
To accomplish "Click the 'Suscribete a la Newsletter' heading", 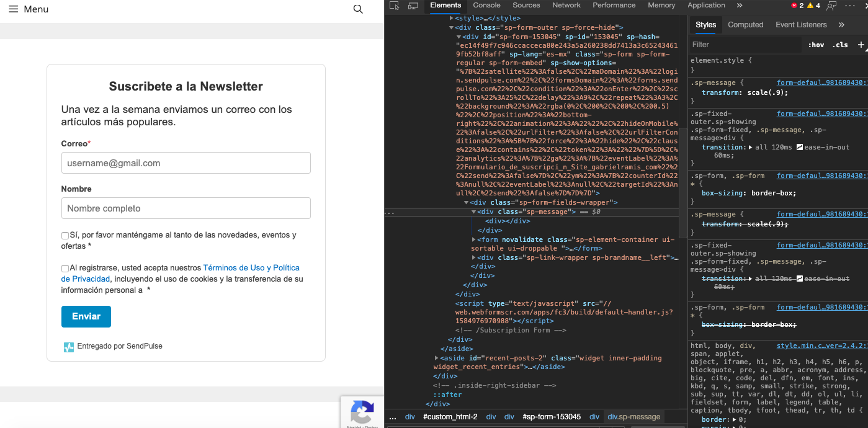I will tap(186, 86).
